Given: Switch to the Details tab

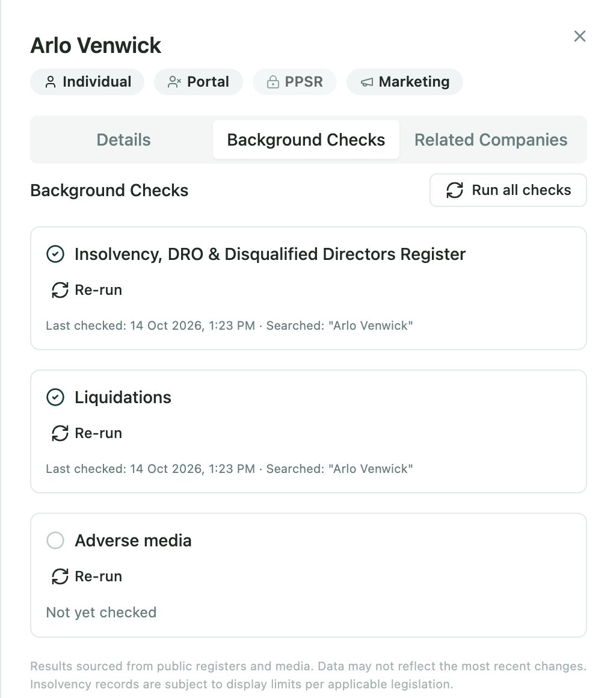Looking at the screenshot, I should coord(124,140).
